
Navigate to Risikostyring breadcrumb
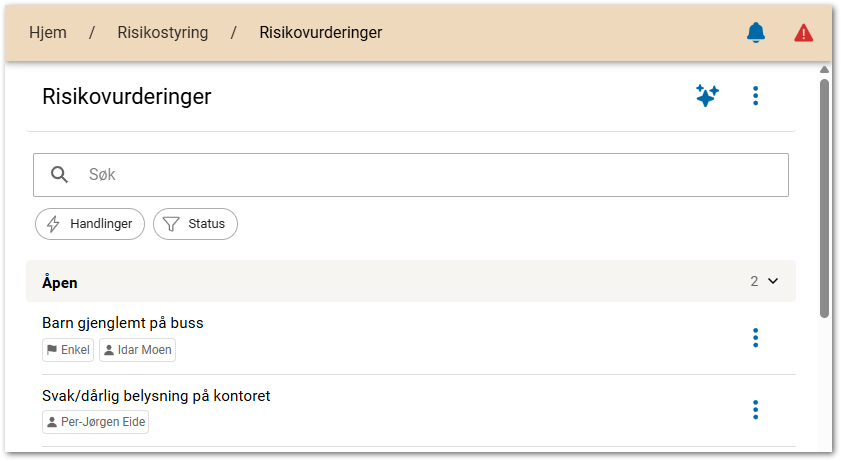click(x=162, y=33)
